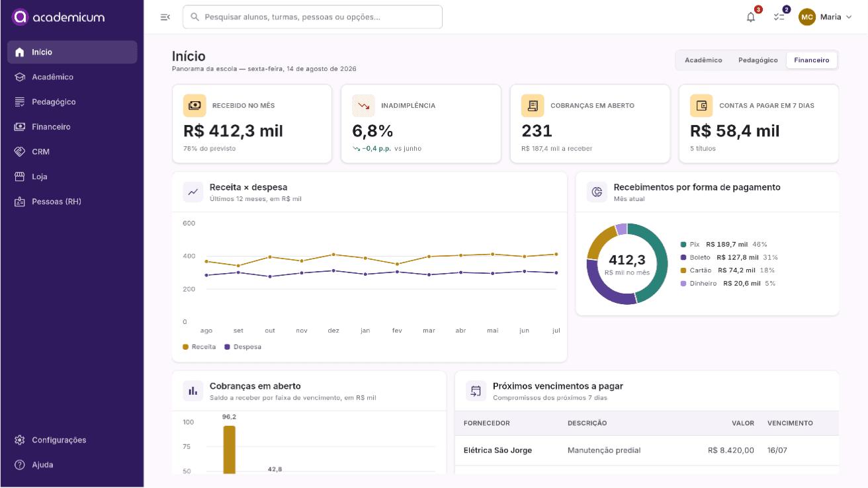Click the 'Manutenção predial' description cell
Screen dimensions: 868x488
[604, 450]
